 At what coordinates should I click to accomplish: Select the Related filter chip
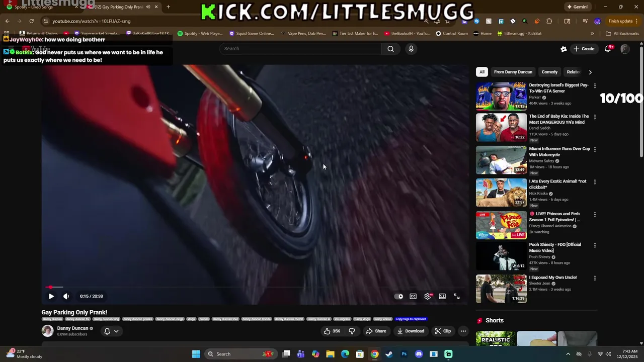pos(574,72)
